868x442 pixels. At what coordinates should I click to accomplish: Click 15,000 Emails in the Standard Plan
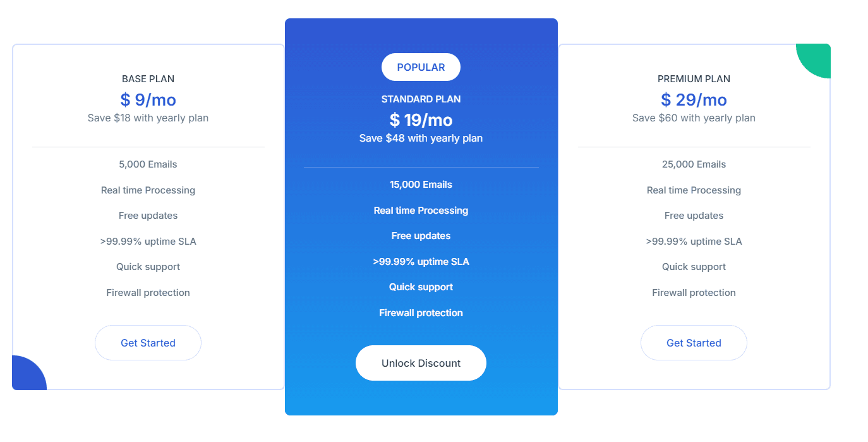(421, 184)
